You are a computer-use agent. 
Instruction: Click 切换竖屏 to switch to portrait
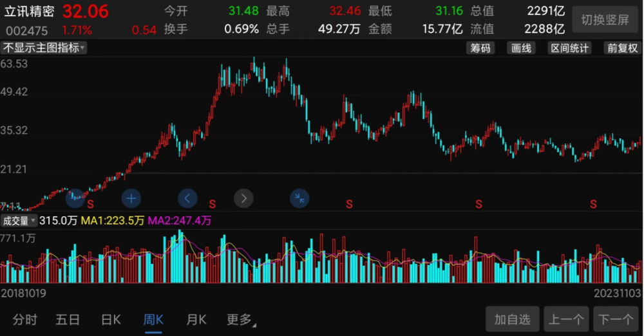(605, 20)
